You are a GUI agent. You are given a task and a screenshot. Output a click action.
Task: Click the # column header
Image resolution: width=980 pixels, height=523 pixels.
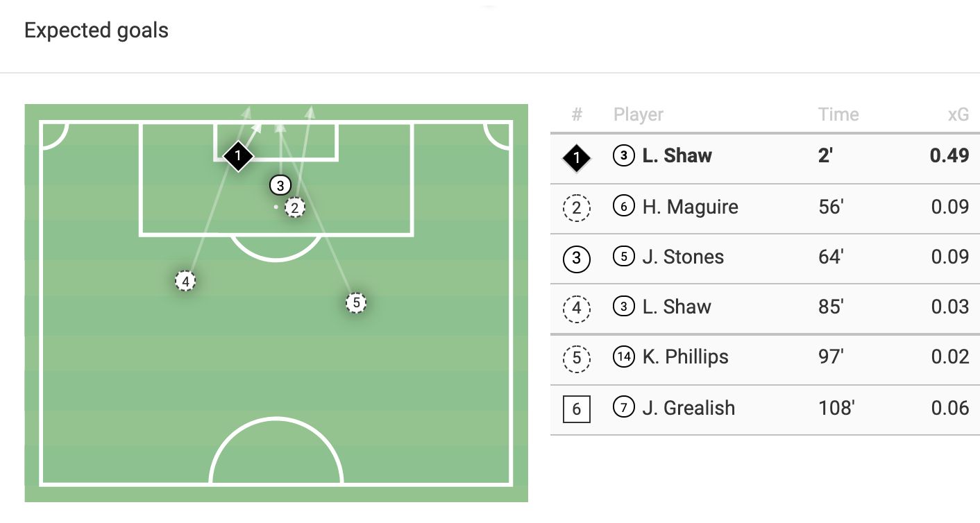tap(576, 114)
